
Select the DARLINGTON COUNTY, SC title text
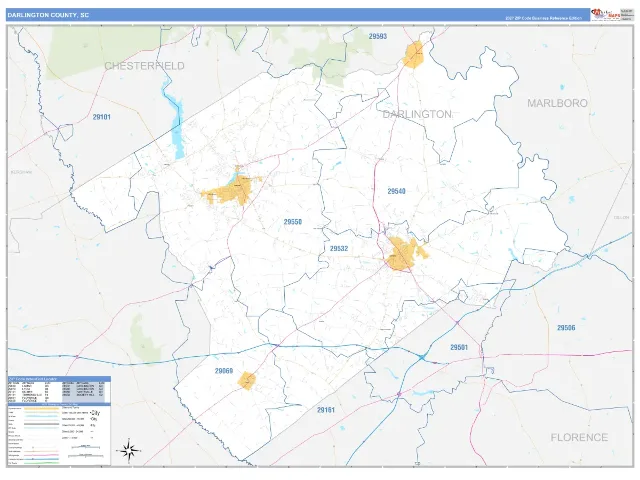click(48, 15)
